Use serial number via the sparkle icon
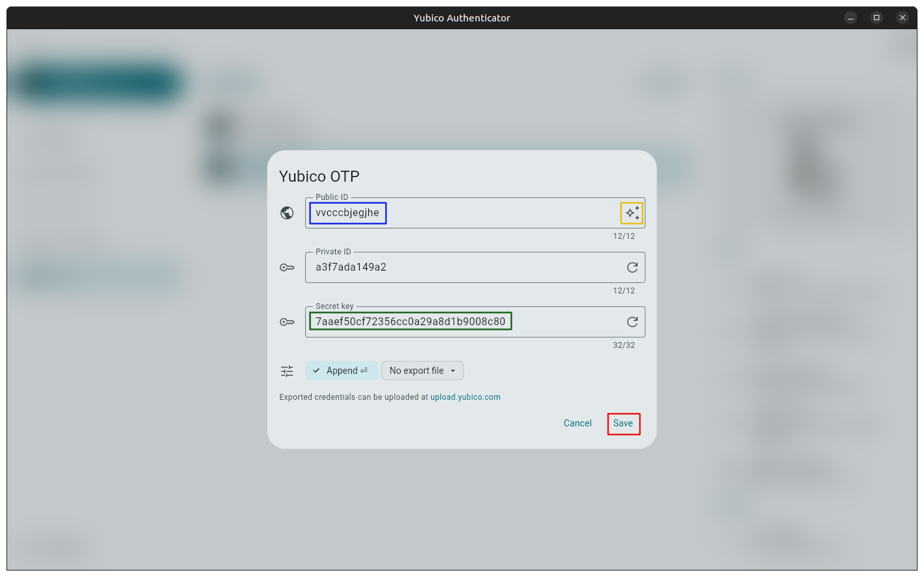Screen dimensions: 924x577 [x=632, y=213]
